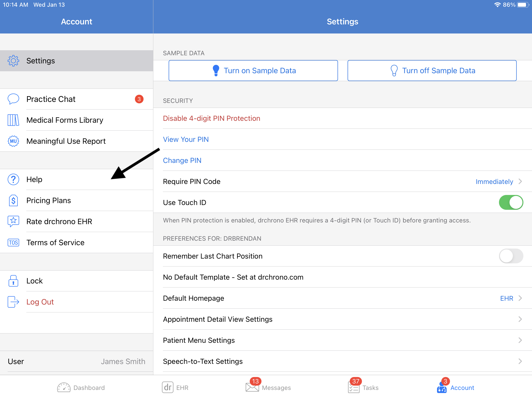Select the Help section
532x399 pixels.
[77, 179]
